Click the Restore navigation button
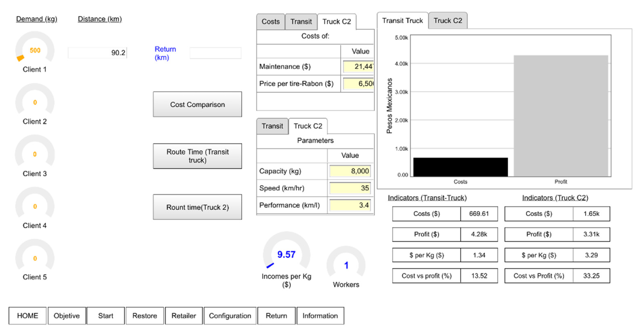The image size is (644, 334). (145, 316)
